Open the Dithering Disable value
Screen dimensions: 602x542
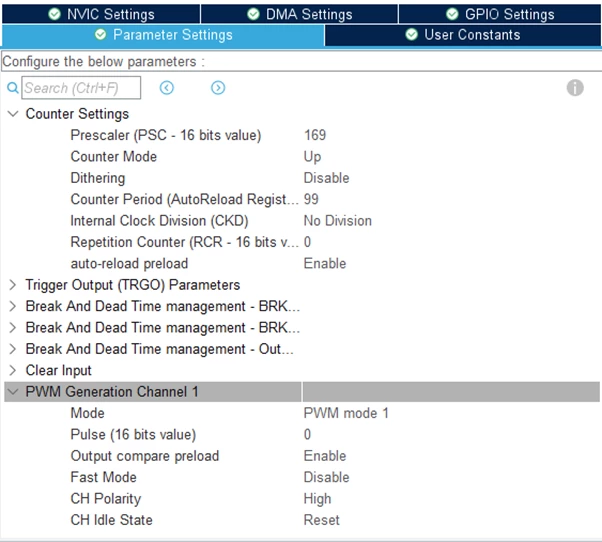(326, 178)
